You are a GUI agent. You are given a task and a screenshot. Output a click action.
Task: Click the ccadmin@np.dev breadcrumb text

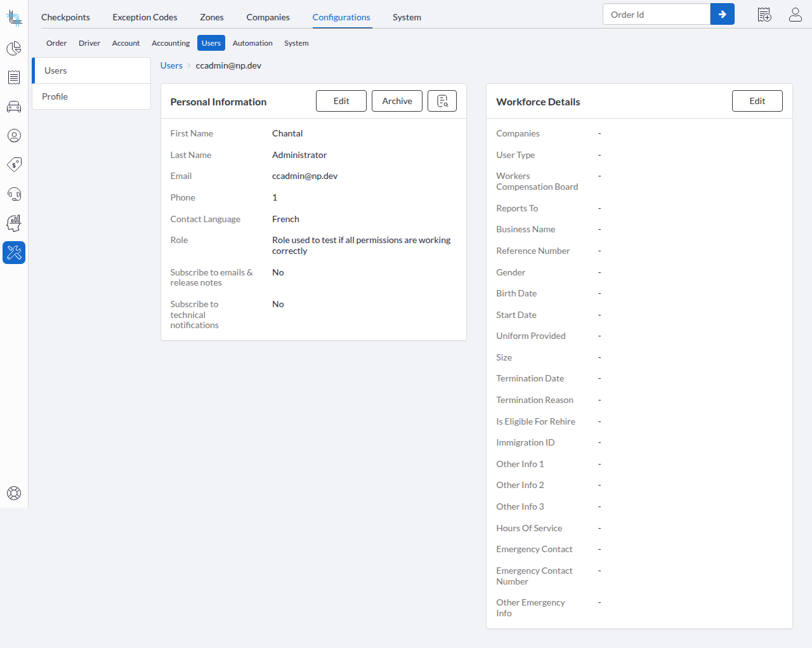[228, 65]
